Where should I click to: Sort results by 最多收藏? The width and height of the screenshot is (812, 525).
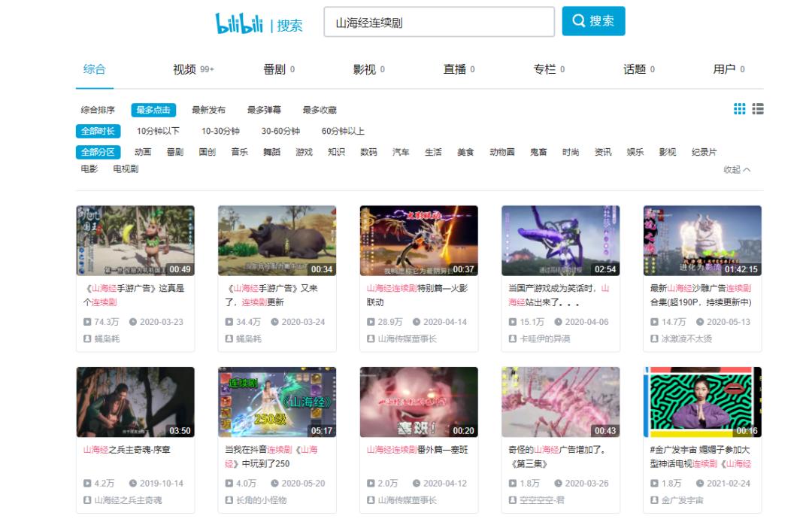point(320,110)
